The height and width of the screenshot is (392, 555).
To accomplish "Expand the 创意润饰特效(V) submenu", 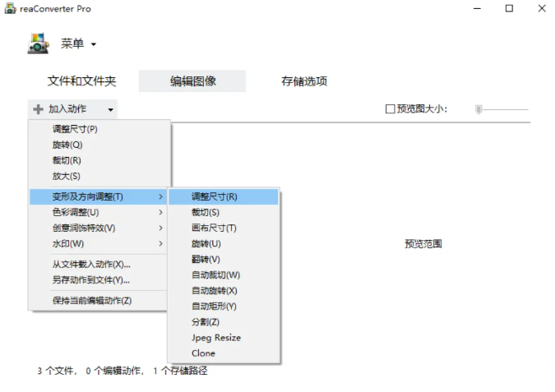I will pyautogui.click(x=99, y=228).
